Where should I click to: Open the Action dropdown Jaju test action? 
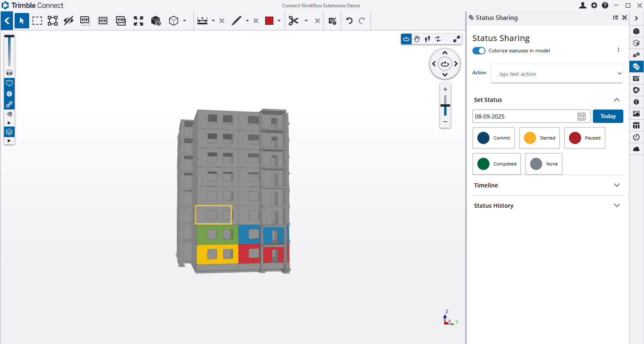click(x=556, y=74)
